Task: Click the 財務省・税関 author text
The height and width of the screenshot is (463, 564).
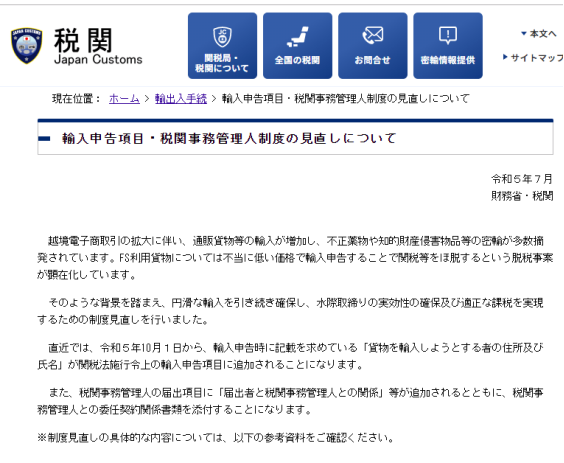Action: coord(522,196)
